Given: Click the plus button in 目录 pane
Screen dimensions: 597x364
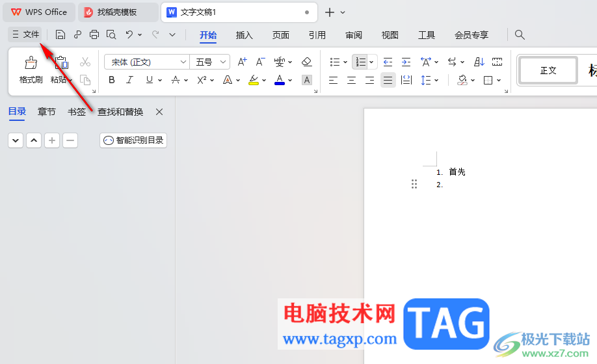Looking at the screenshot, I should tap(52, 140).
